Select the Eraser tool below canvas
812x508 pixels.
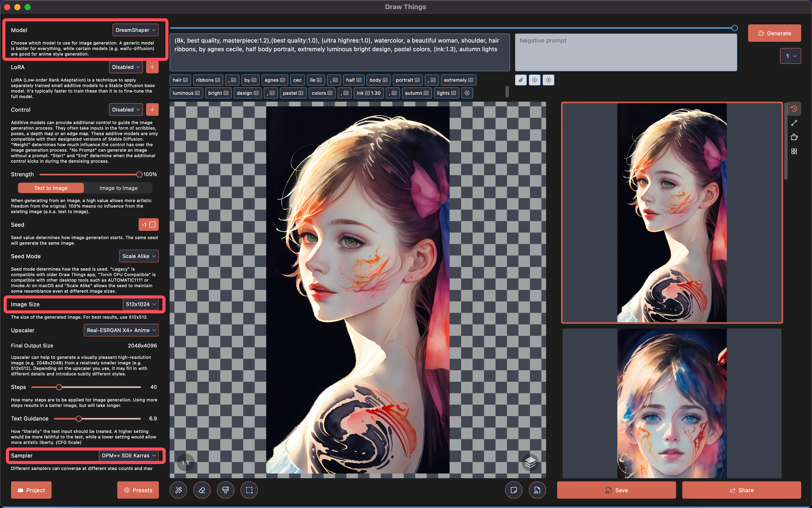202,490
